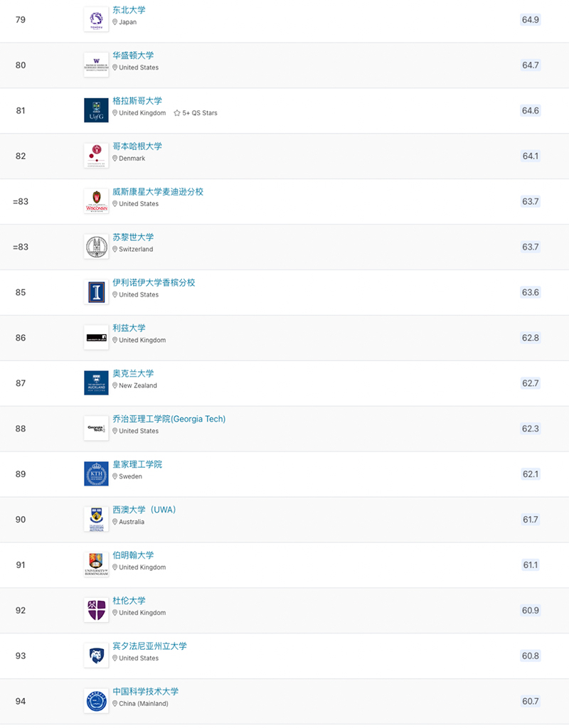This screenshot has height=728, width=569.
Task: Open the 东北大学 university link
Action: (x=129, y=10)
